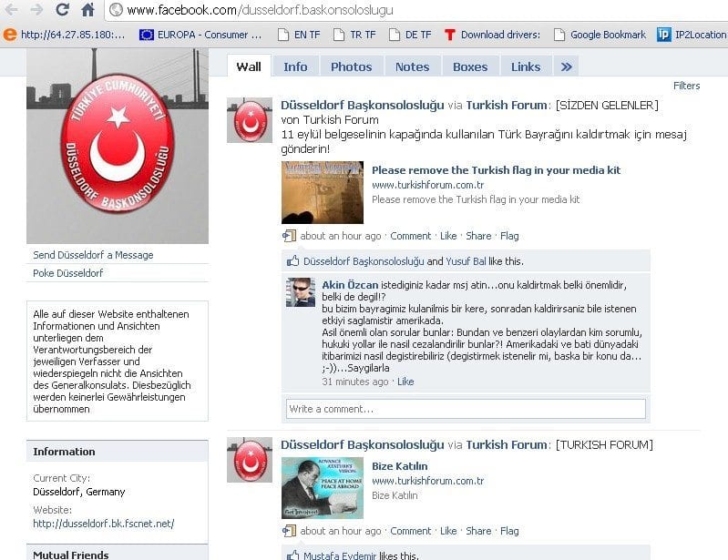This screenshot has height=560, width=728.
Task: Click the Write a comment field
Action: 466,409
